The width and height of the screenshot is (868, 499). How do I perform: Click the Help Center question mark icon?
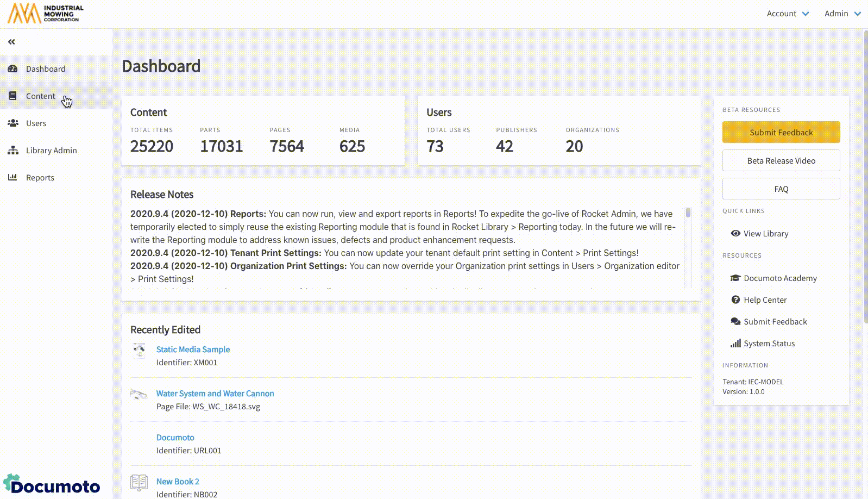point(735,300)
